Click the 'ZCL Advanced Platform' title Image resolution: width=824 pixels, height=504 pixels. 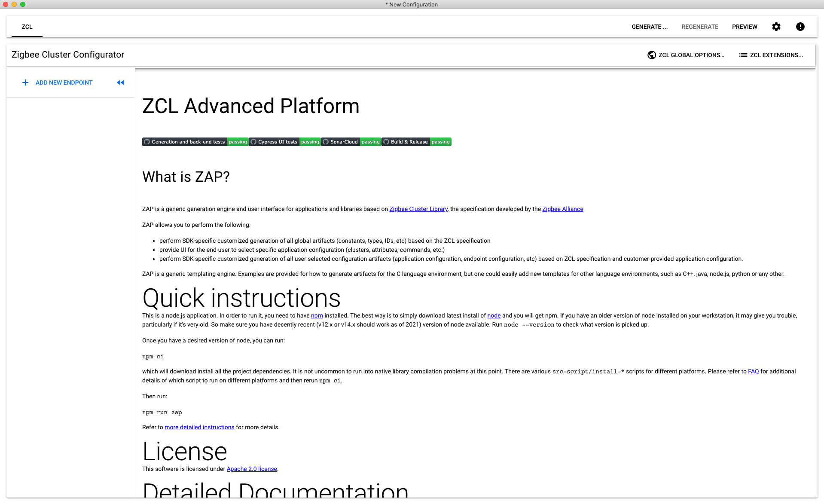click(x=251, y=106)
